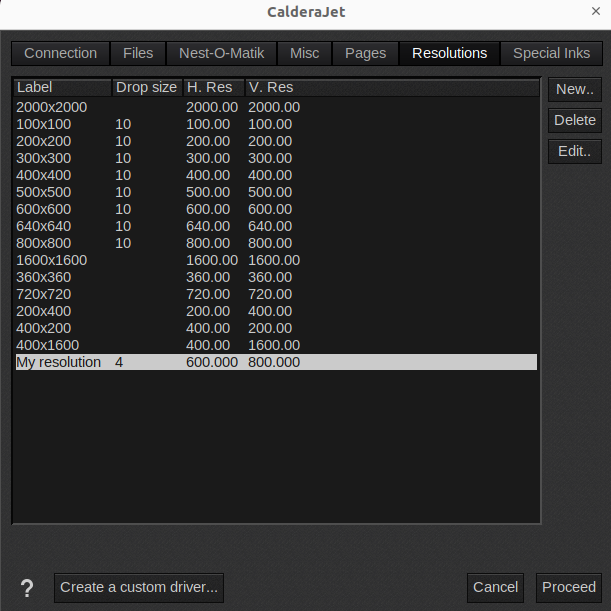The height and width of the screenshot is (611, 611).
Task: Open the help question mark icon
Action: pos(27,588)
